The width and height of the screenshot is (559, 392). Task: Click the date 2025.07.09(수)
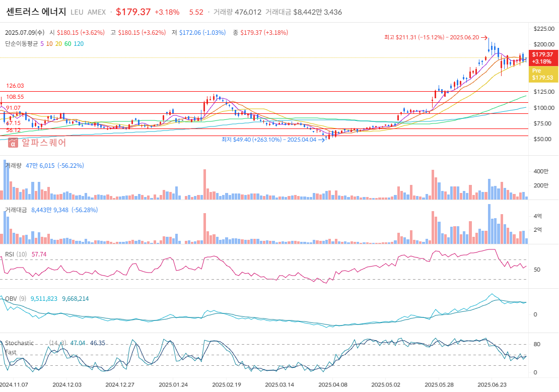coord(25,32)
